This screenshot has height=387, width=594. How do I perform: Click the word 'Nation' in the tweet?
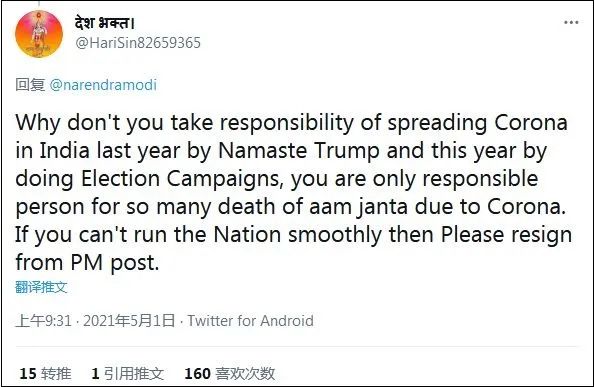pyautogui.click(x=247, y=235)
